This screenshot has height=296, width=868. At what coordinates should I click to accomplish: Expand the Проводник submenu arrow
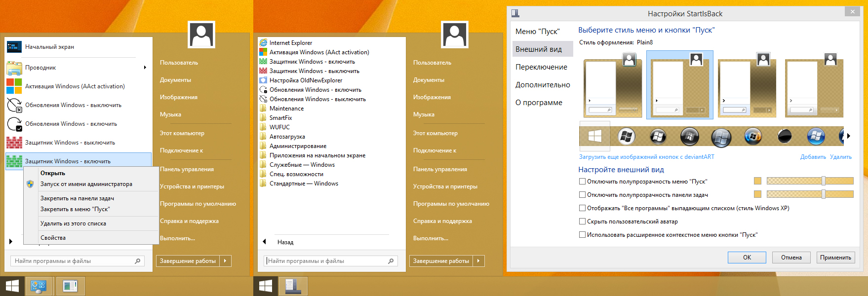click(x=145, y=68)
